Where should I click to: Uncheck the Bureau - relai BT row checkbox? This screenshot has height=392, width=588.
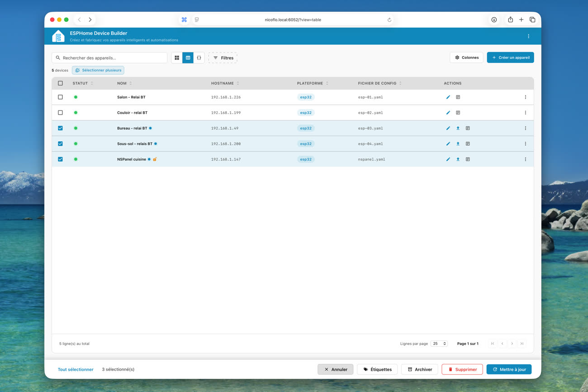[60, 128]
